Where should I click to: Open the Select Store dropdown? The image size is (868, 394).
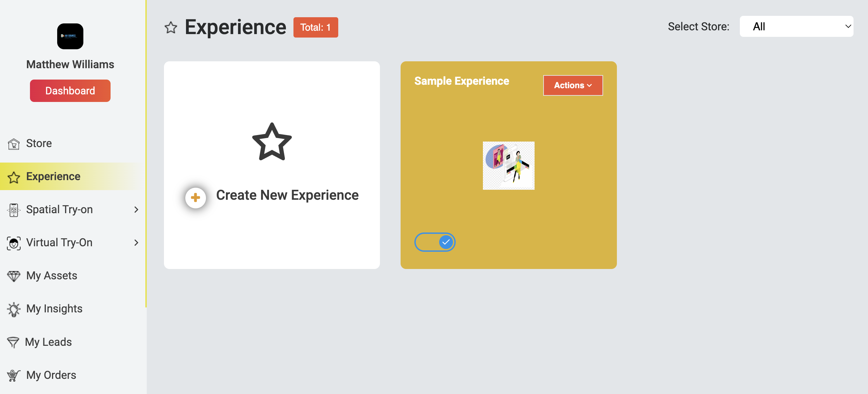click(796, 27)
